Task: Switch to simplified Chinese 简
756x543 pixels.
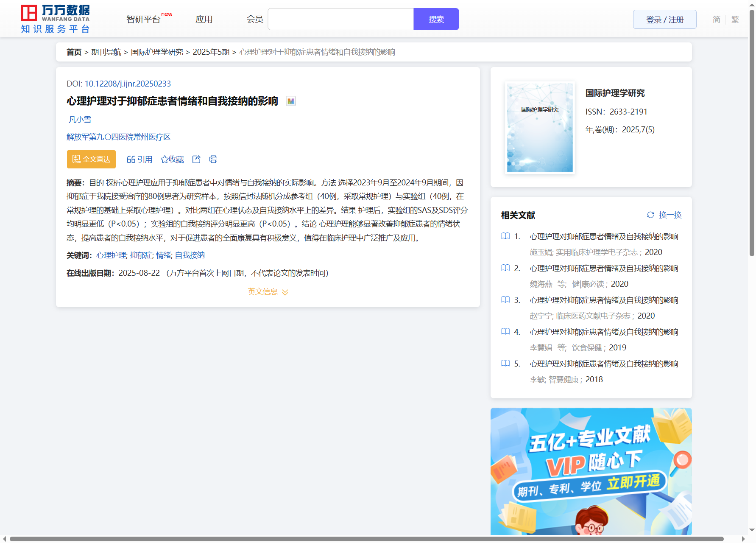Action: tap(716, 20)
